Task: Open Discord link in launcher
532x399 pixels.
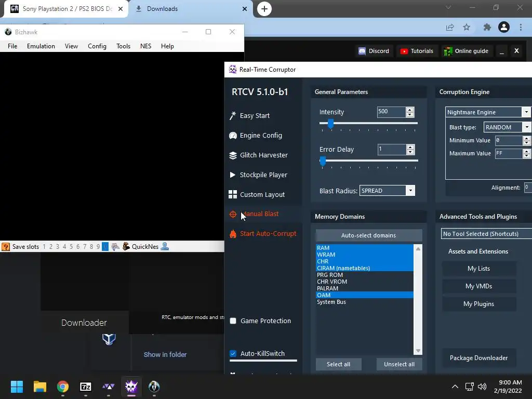Action: coord(374,51)
